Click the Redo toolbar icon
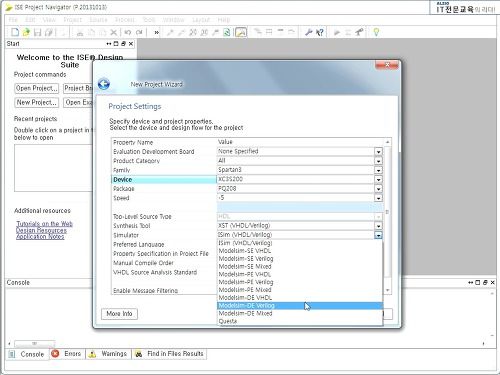The width and height of the screenshot is (500, 375). pyautogui.click(x=139, y=32)
